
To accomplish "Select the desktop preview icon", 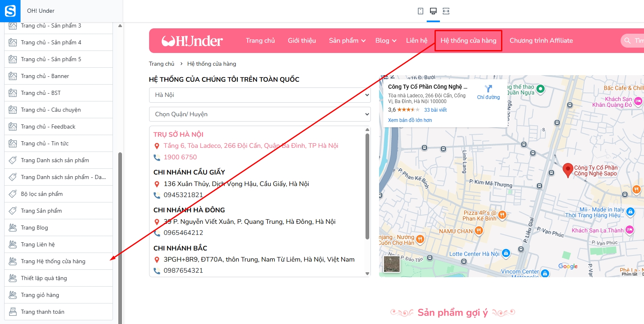I will pos(433,11).
